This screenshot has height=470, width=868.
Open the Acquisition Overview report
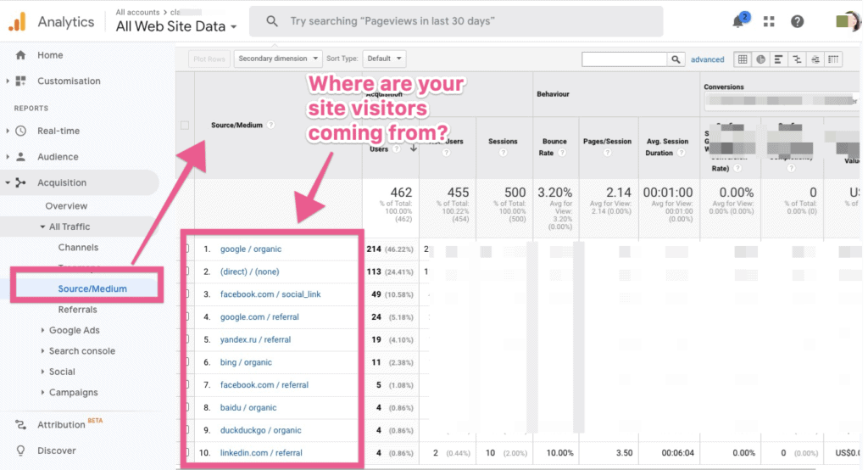pos(66,205)
